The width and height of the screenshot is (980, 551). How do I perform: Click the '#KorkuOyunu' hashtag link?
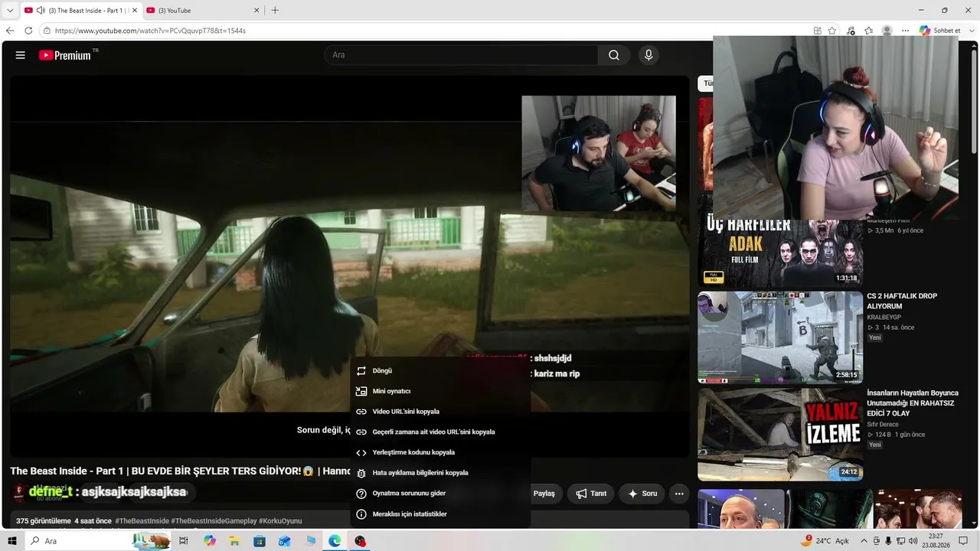click(x=280, y=521)
